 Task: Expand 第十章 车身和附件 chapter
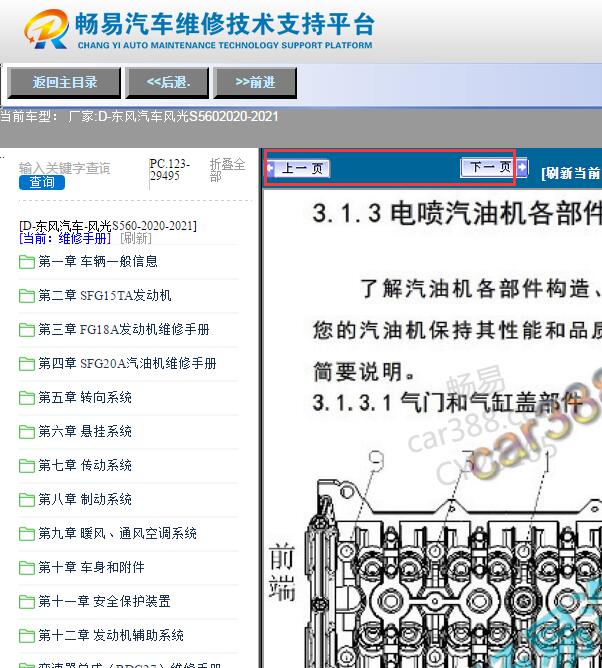pyautogui.click(x=91, y=567)
